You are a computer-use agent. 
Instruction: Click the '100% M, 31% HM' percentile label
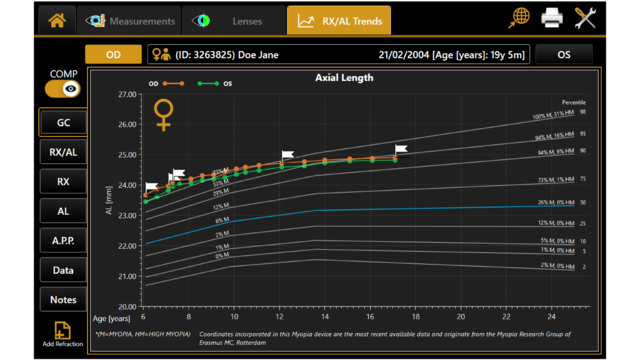(x=553, y=115)
